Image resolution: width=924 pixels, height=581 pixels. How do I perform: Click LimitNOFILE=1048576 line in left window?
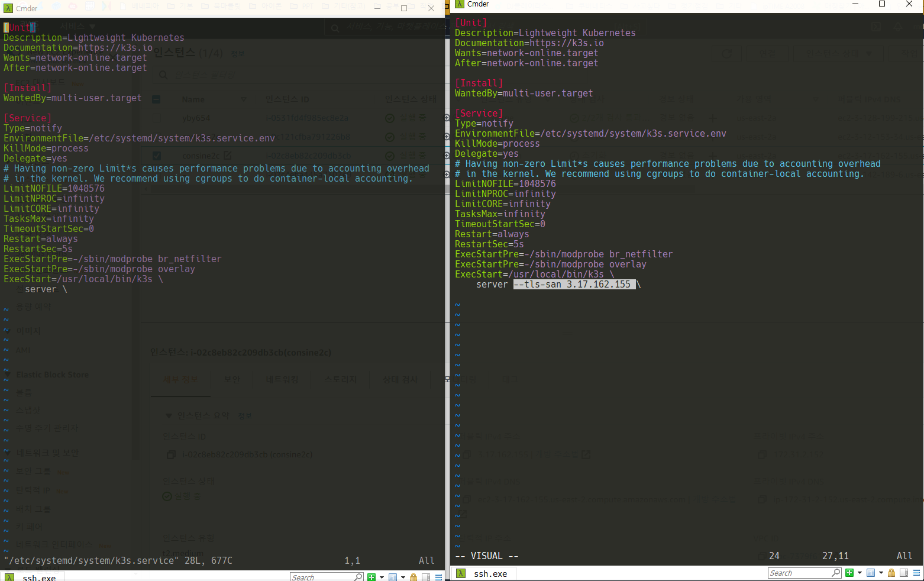point(54,189)
